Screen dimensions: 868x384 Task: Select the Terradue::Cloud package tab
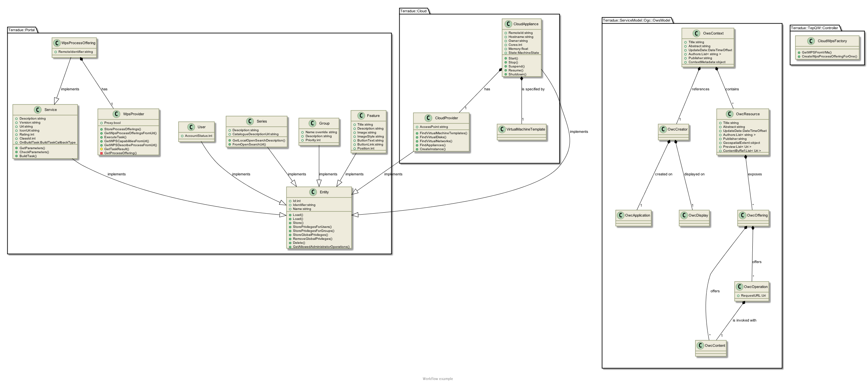click(x=414, y=11)
